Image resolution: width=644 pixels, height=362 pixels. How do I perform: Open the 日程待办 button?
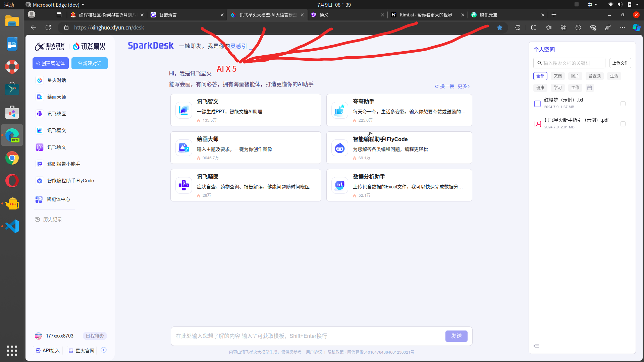[x=95, y=336]
